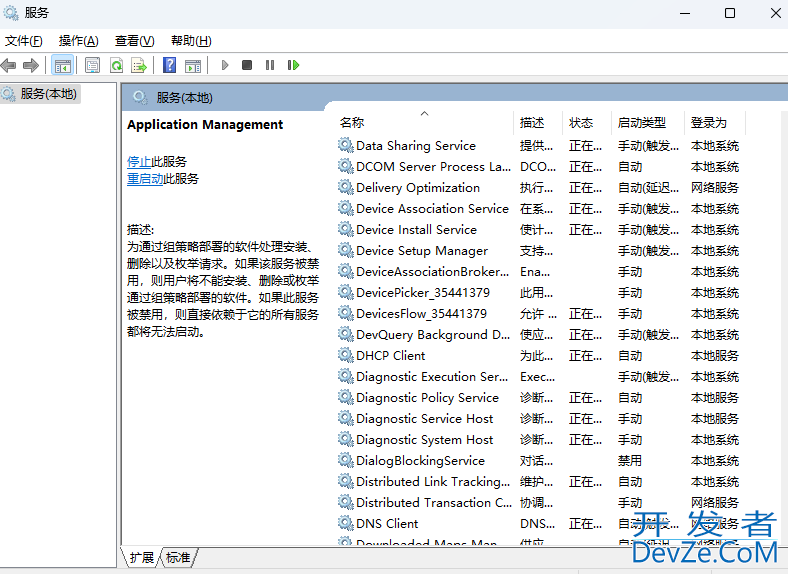The width and height of the screenshot is (788, 574).
Task: Click the 重启动 service link
Action: point(145,178)
